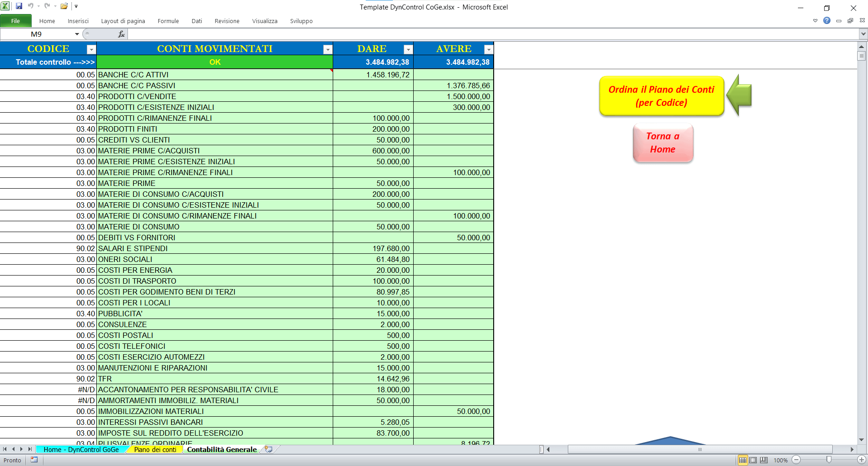This screenshot has width=868, height=466.
Task: Click the vertical scrollbar thumb
Action: tap(861, 56)
